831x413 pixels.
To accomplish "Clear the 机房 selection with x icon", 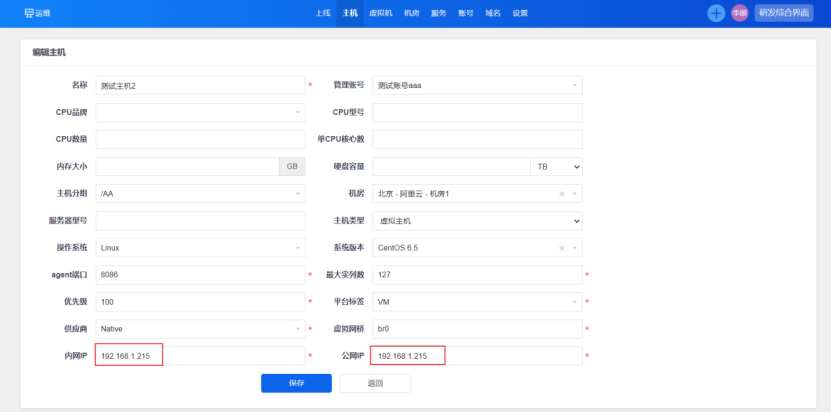I will (562, 194).
